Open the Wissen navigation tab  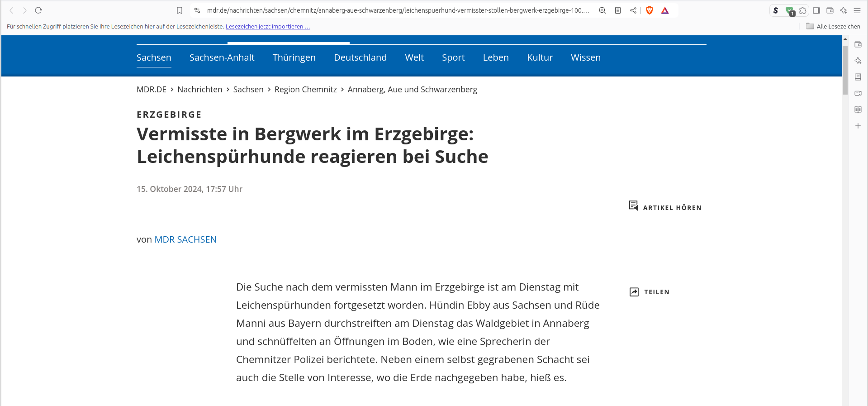click(586, 57)
